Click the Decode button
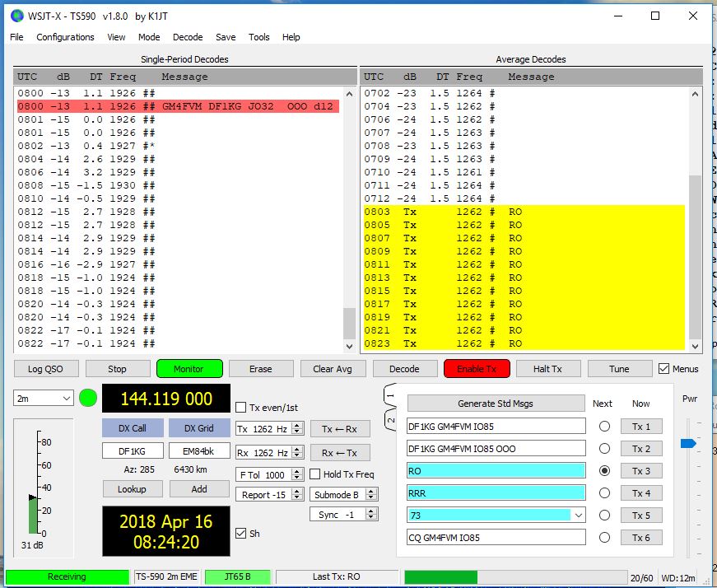This screenshot has width=717, height=588. [x=404, y=369]
